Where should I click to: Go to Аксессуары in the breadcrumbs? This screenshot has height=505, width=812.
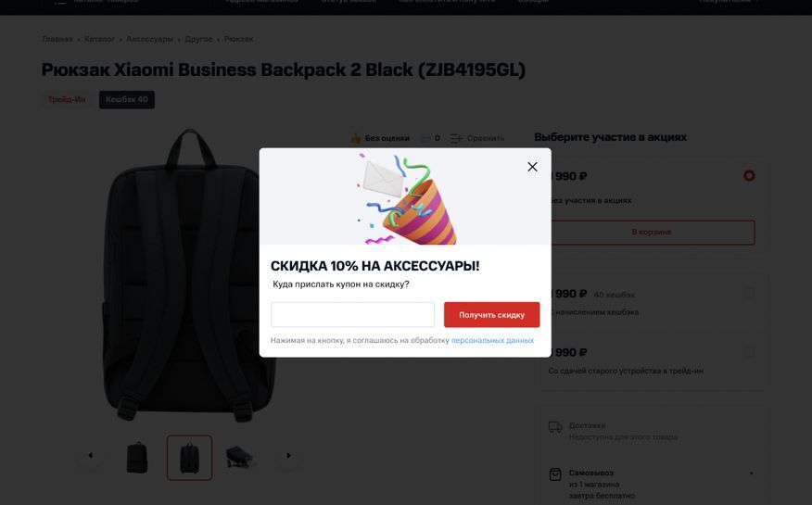click(149, 39)
